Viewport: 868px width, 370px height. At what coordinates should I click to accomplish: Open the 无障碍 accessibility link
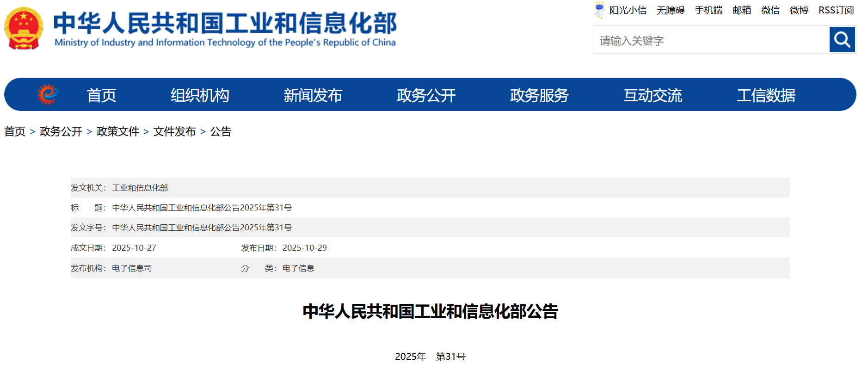670,10
